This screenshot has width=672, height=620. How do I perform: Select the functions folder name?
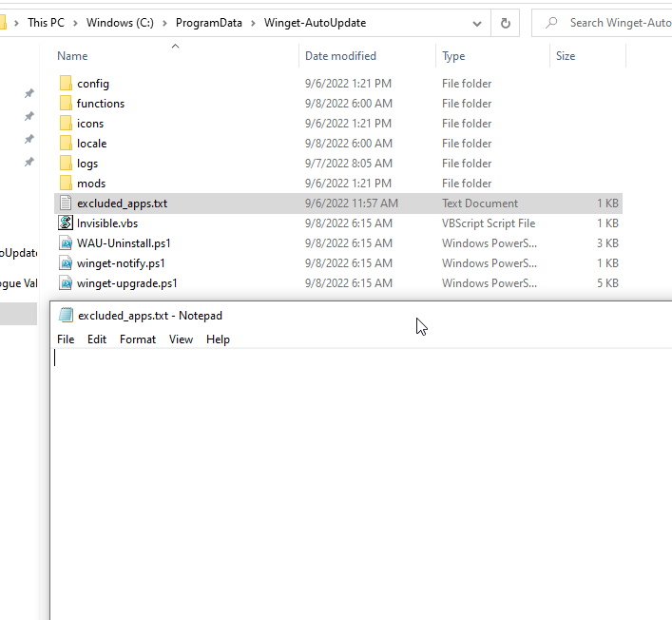[x=101, y=104]
